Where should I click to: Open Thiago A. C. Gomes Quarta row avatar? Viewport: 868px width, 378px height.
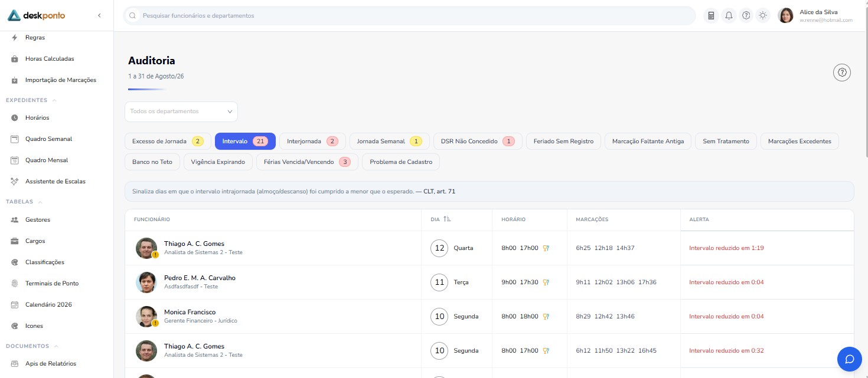coord(146,248)
